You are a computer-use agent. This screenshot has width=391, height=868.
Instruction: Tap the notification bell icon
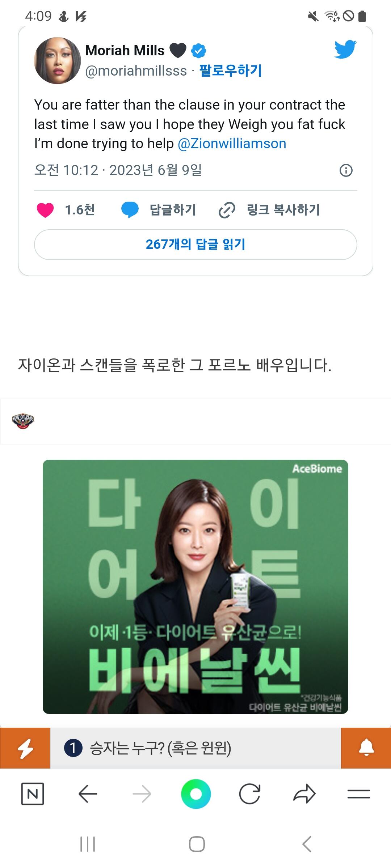click(366, 748)
